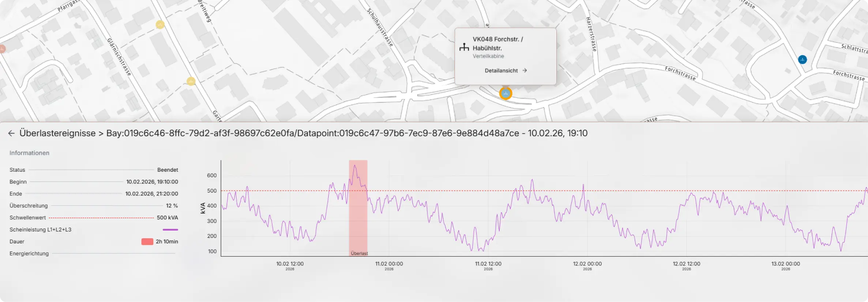Click Detailansicht in the VK048 popup

pos(501,71)
